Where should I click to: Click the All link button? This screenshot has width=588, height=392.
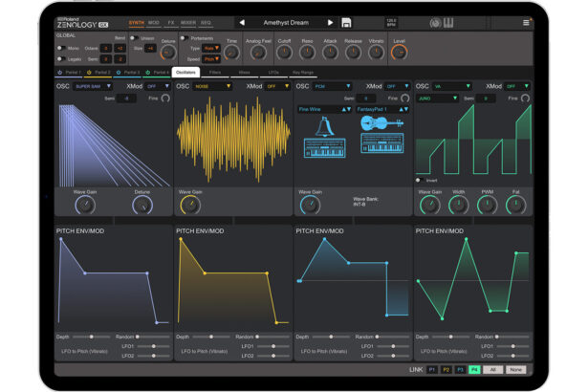pyautogui.click(x=493, y=370)
